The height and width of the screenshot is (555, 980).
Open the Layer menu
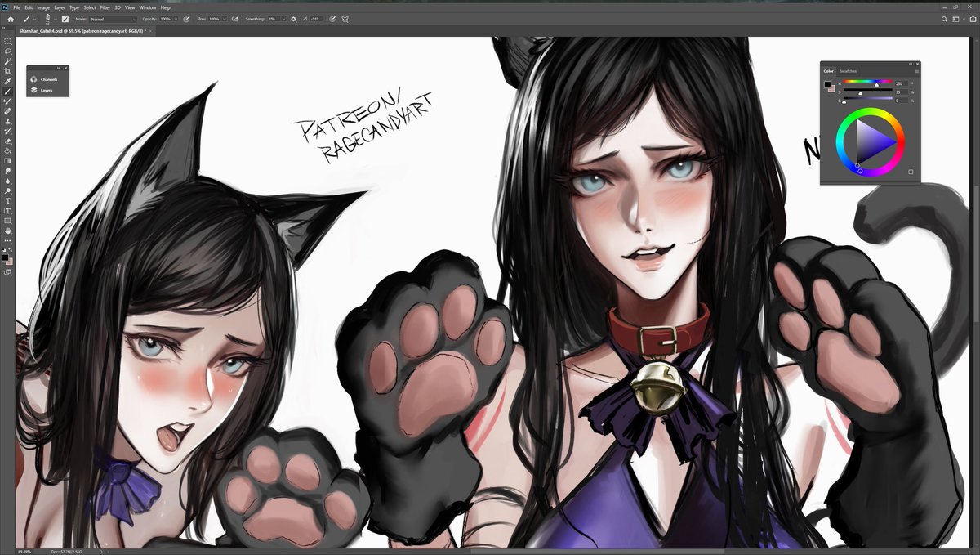[60, 7]
